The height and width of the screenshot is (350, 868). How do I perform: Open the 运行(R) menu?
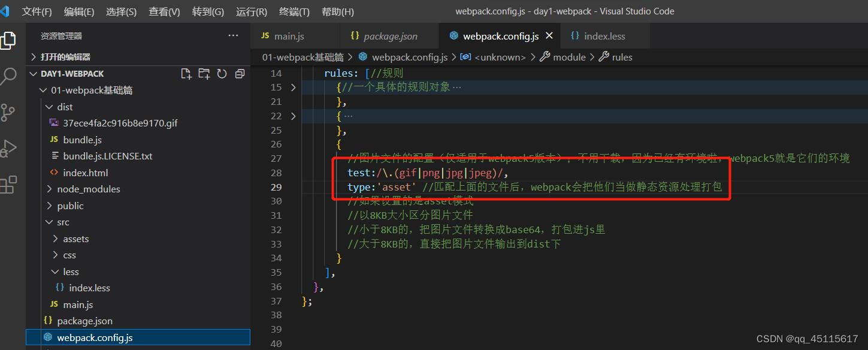click(x=252, y=11)
